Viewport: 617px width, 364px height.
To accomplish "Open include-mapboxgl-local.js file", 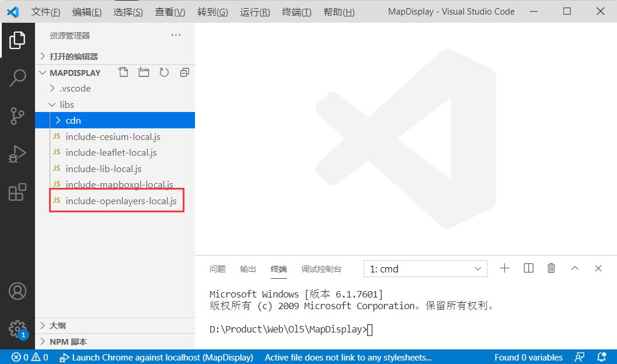I will click(x=115, y=184).
